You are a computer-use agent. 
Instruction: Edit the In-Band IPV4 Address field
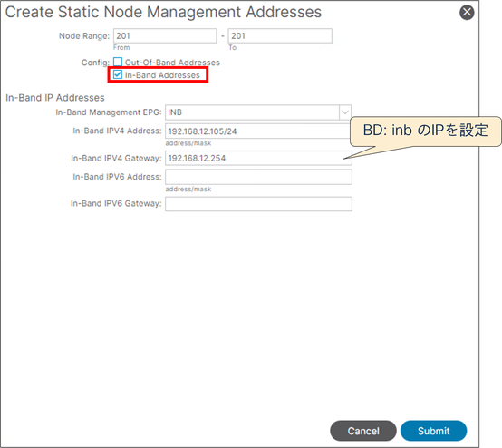coord(258,131)
